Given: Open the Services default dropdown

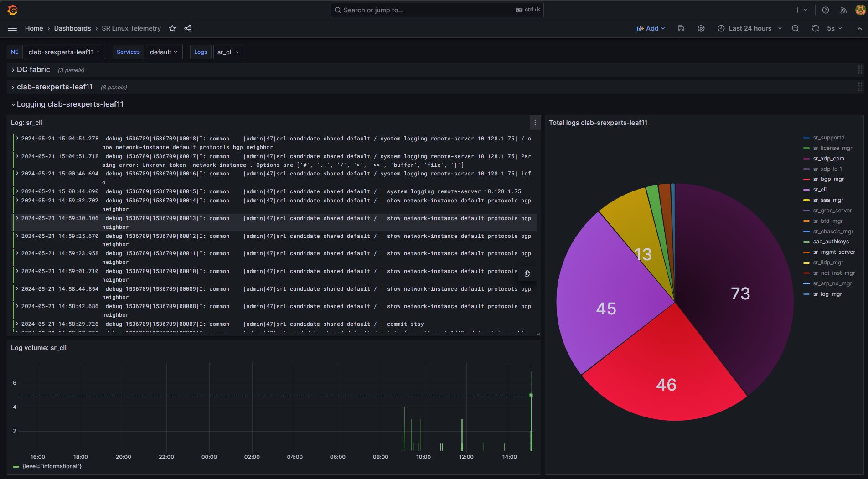Looking at the screenshot, I should 164,52.
